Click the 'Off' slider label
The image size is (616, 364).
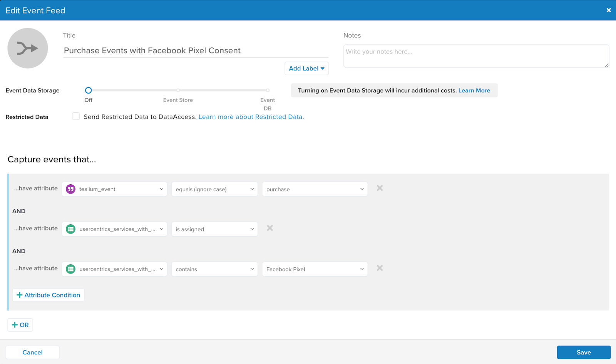click(x=89, y=100)
